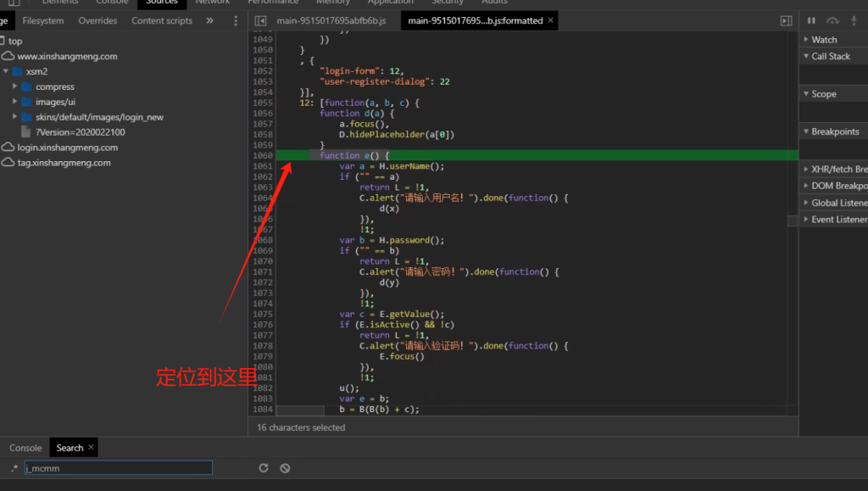Collapse the xsm2 folder arrow
Screen dimensions: 868x491
pyautogui.click(x=6, y=71)
